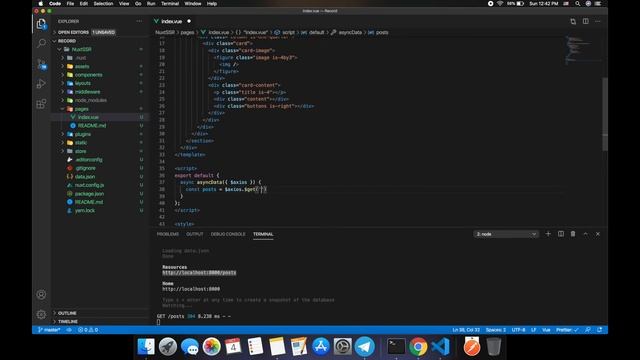This screenshot has width=640, height=360.
Task: Click the synchronize changes status icon
Action: (69, 330)
